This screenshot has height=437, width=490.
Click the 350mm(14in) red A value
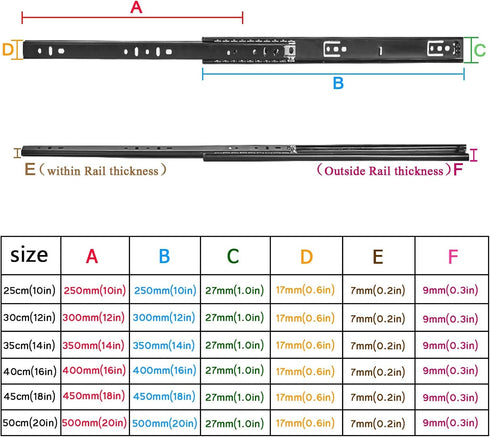point(94,345)
